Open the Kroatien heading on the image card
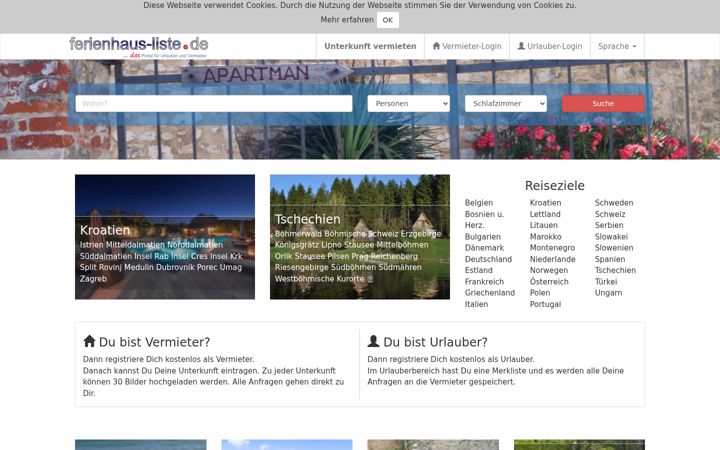The height and width of the screenshot is (450, 720). tap(105, 230)
